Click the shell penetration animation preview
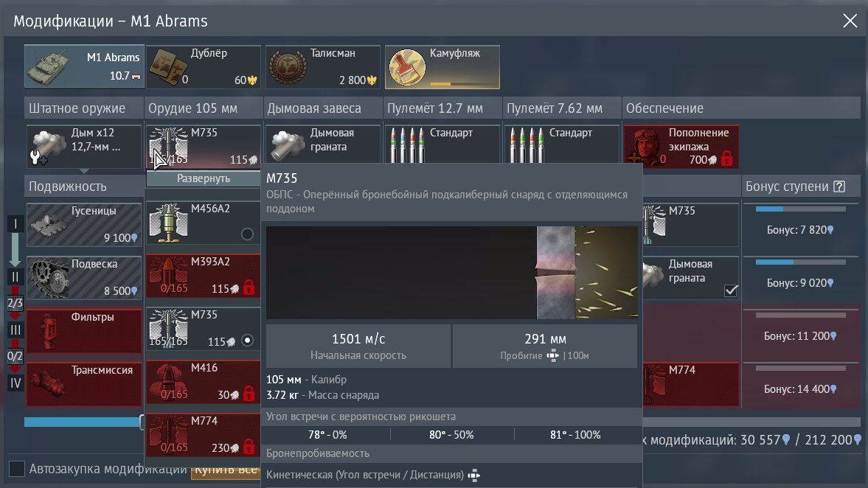 pyautogui.click(x=452, y=273)
